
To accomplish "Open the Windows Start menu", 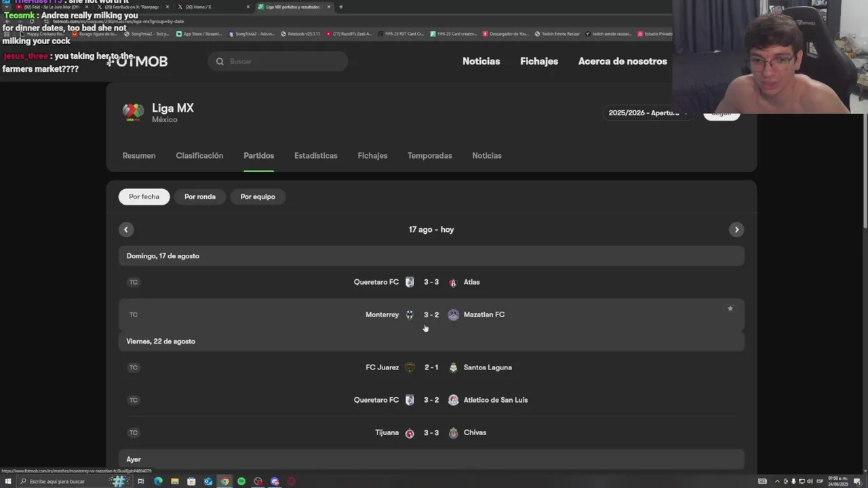I will [x=9, y=481].
